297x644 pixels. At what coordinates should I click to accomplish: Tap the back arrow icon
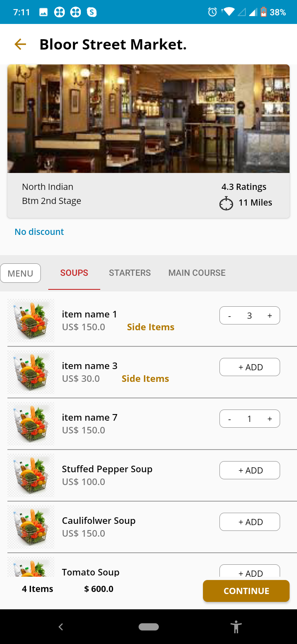pos(20,44)
